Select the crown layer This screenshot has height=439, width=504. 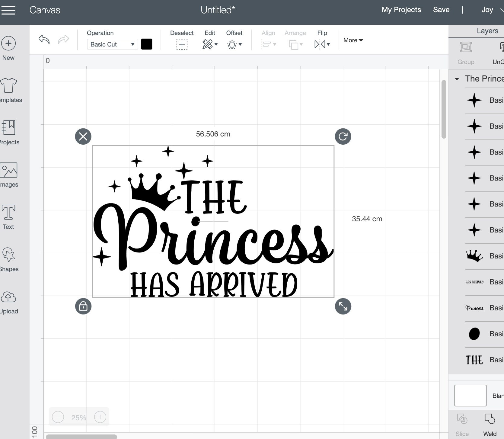[x=485, y=256]
